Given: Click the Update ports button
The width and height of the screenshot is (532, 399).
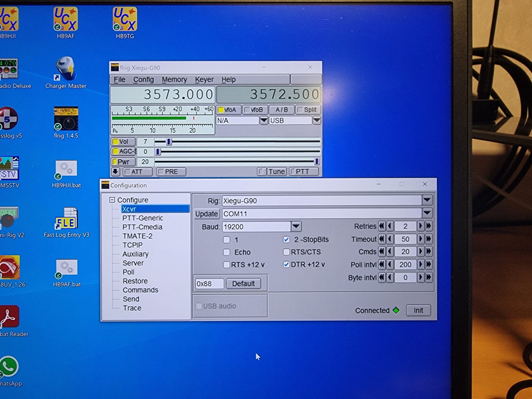Looking at the screenshot, I should click(x=207, y=214).
